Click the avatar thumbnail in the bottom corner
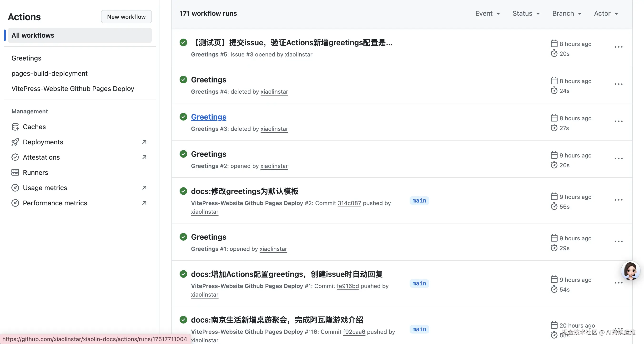 click(630, 271)
